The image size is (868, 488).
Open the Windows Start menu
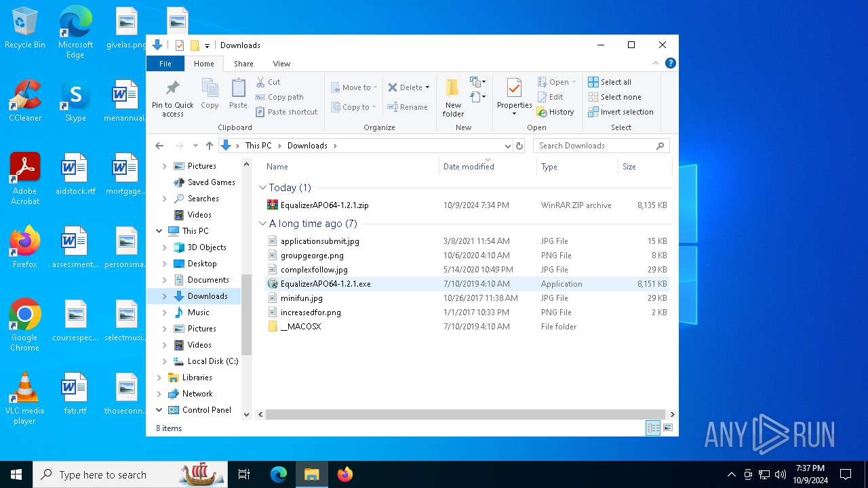(x=16, y=474)
